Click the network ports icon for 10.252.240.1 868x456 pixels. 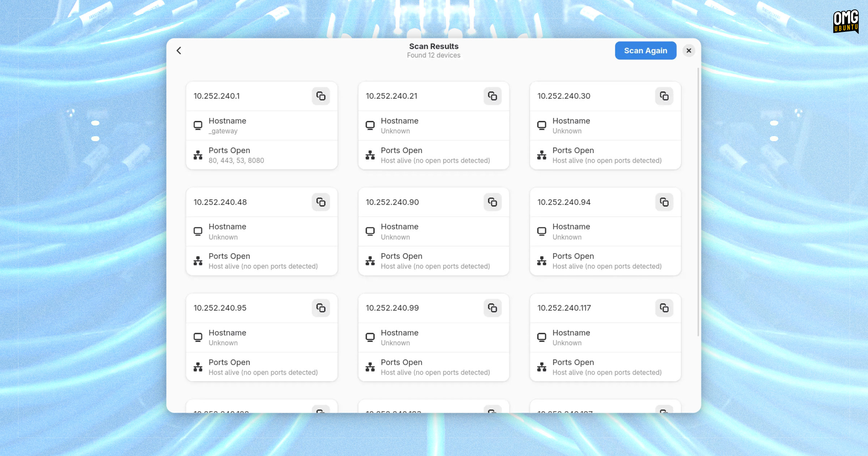pyautogui.click(x=198, y=155)
